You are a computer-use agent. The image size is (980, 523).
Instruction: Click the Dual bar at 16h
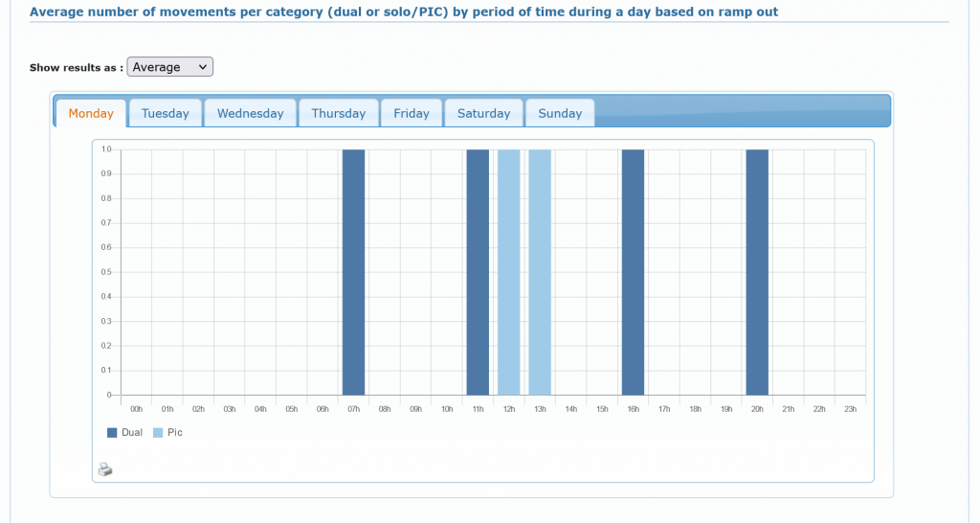[x=633, y=272]
